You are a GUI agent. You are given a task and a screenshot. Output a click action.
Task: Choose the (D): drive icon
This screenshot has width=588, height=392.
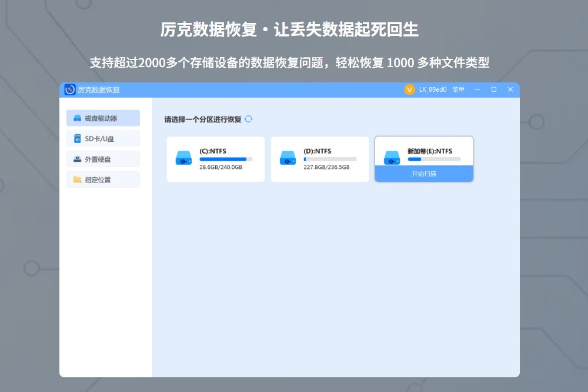click(x=288, y=159)
